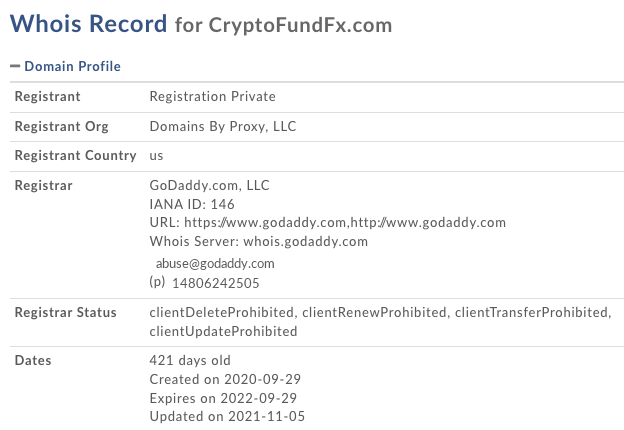The width and height of the screenshot is (624, 430).
Task: Click the GoDaddy.com, LLC registrar name
Action: click(x=209, y=185)
